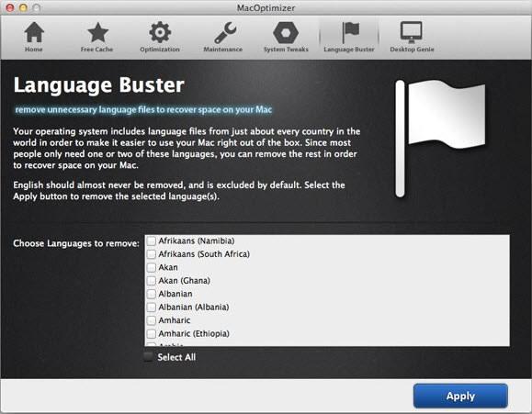
Task: Check the Afrikaans (South Africa) checkbox
Action: [152, 254]
